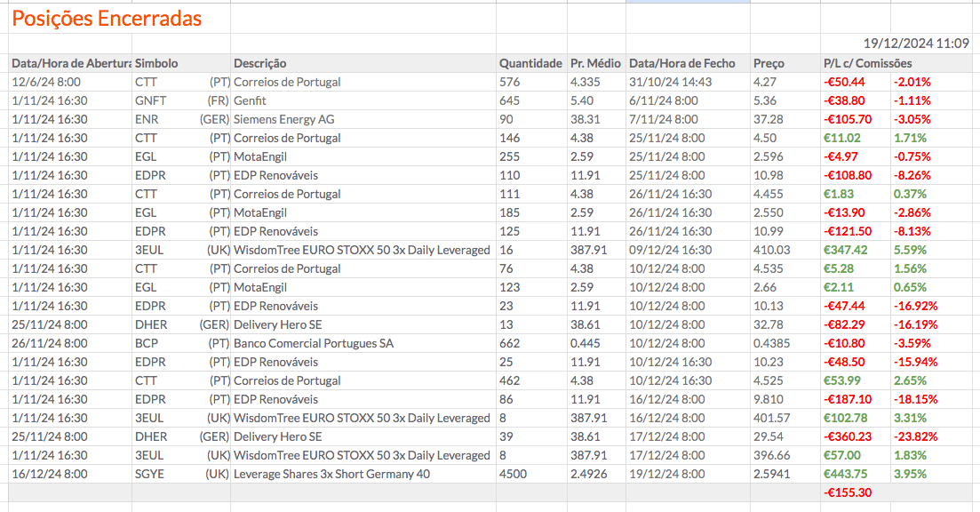980x512 pixels.
Task: Click the 'Posições Encerradas' title cell
Action: [107, 19]
